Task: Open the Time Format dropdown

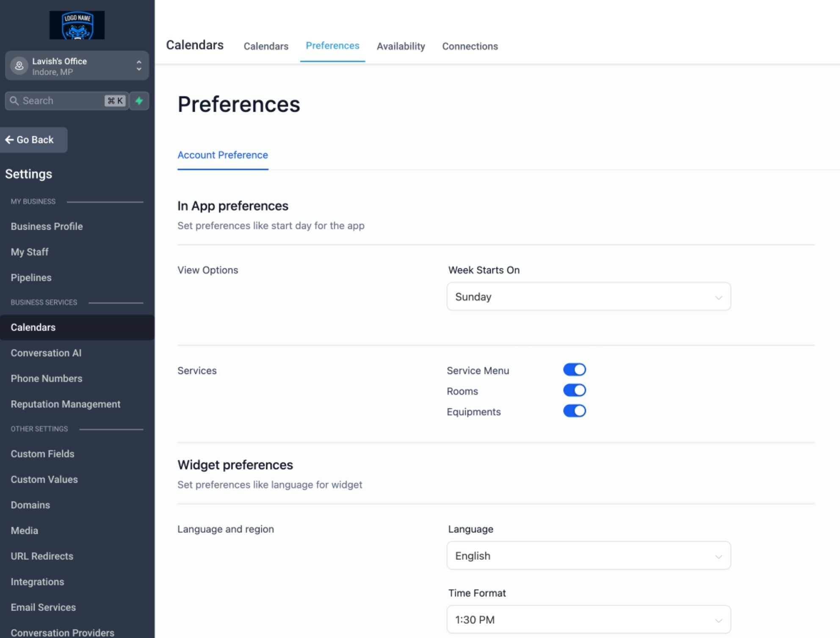Action: pyautogui.click(x=589, y=619)
